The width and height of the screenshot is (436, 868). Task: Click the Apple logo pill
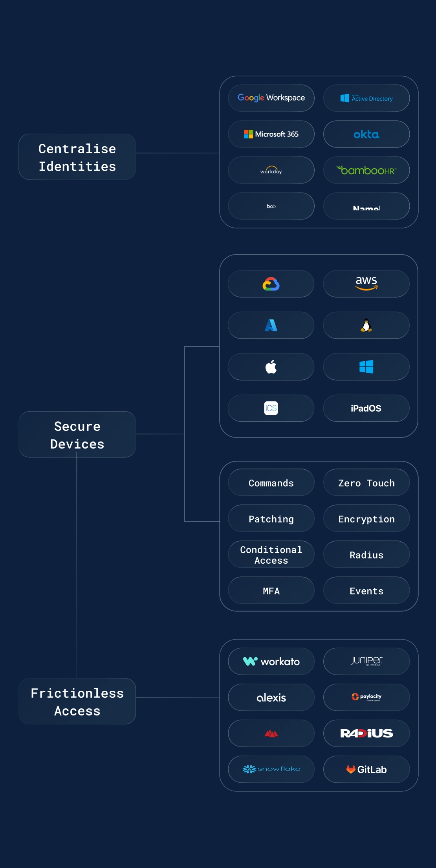(271, 367)
